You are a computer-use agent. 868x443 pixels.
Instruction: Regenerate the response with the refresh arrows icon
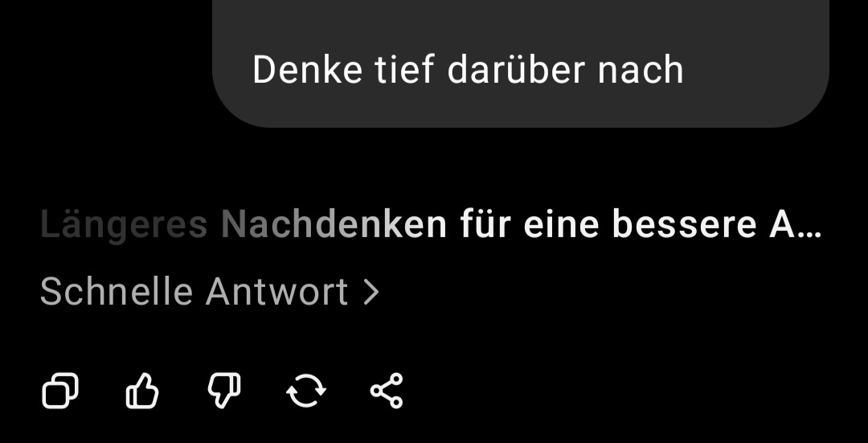[x=306, y=391]
